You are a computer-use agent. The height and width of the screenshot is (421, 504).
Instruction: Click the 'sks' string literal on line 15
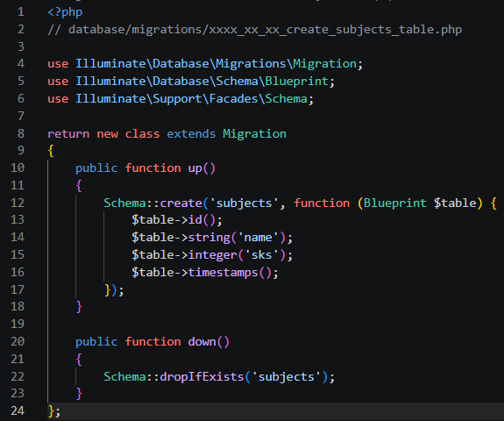[x=262, y=255]
